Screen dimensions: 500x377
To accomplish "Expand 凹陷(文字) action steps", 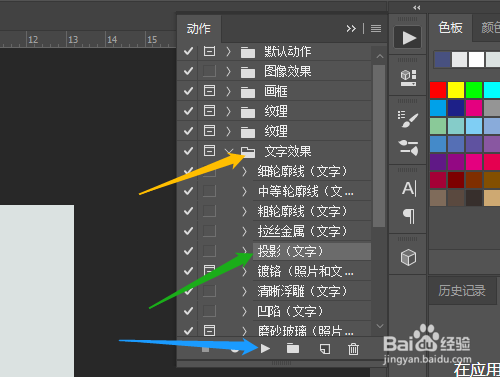I will [x=245, y=311].
